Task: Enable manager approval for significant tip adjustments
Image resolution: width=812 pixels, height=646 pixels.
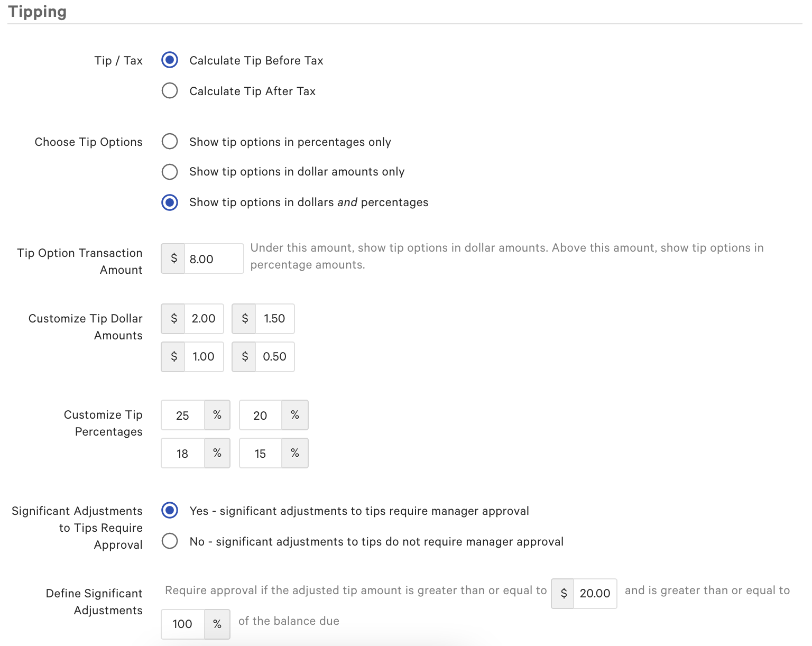Action: [x=169, y=511]
